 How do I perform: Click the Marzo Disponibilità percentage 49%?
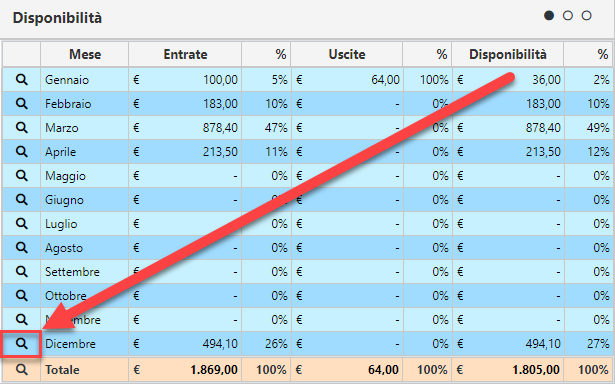[x=598, y=127]
